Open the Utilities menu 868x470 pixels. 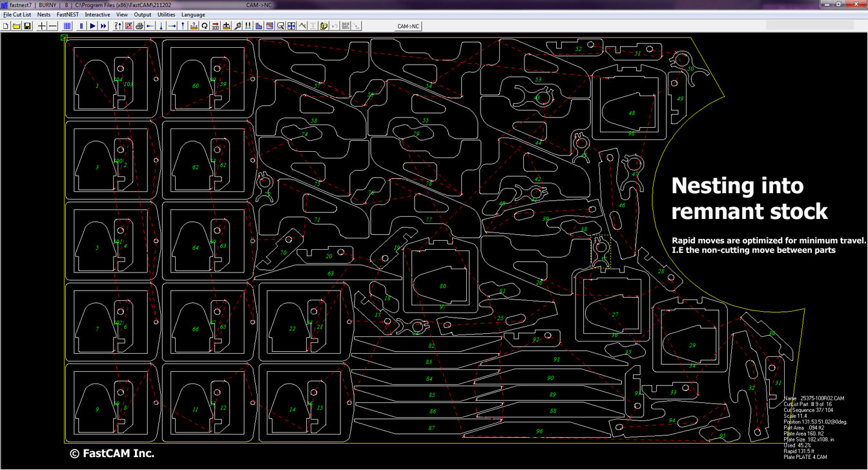click(x=167, y=14)
